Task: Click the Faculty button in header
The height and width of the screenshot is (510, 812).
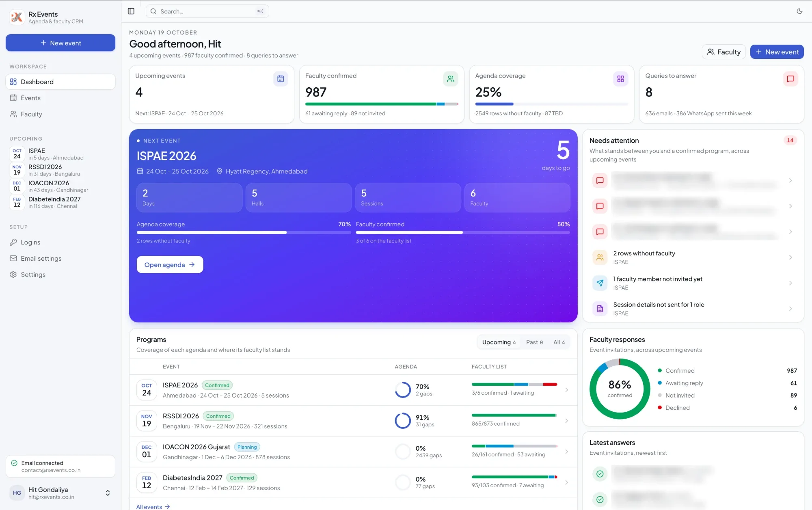Action: [x=723, y=52]
